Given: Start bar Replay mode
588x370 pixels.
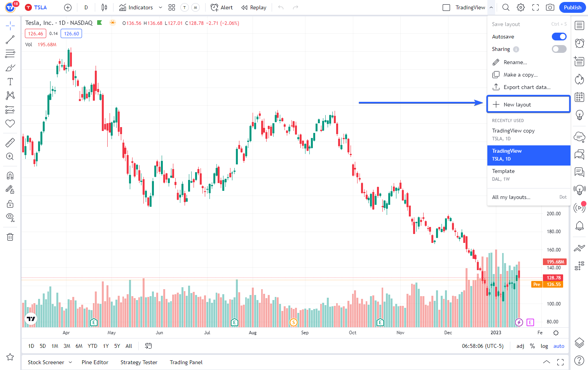Looking at the screenshot, I should (254, 7).
